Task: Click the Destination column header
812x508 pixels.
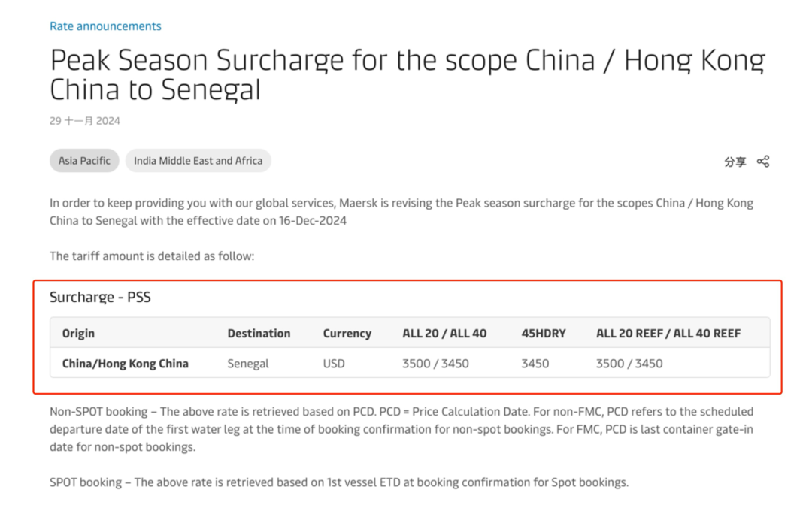Action: point(259,334)
